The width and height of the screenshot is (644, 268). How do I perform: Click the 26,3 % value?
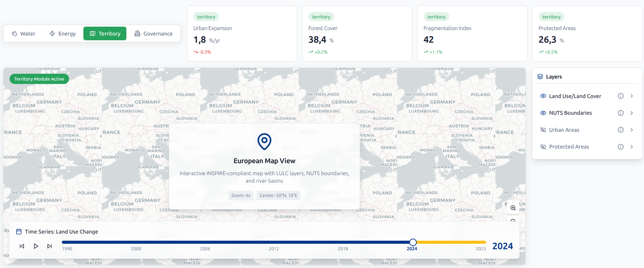551,40
